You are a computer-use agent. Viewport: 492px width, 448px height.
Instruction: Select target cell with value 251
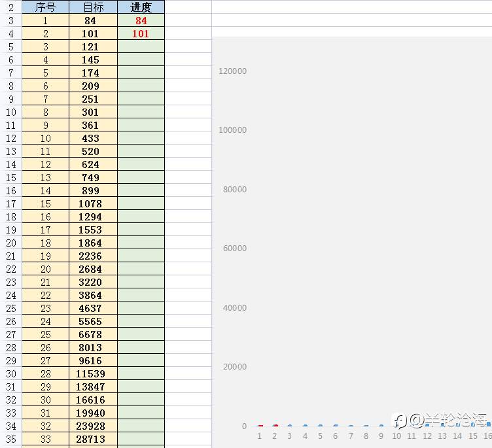click(x=93, y=99)
